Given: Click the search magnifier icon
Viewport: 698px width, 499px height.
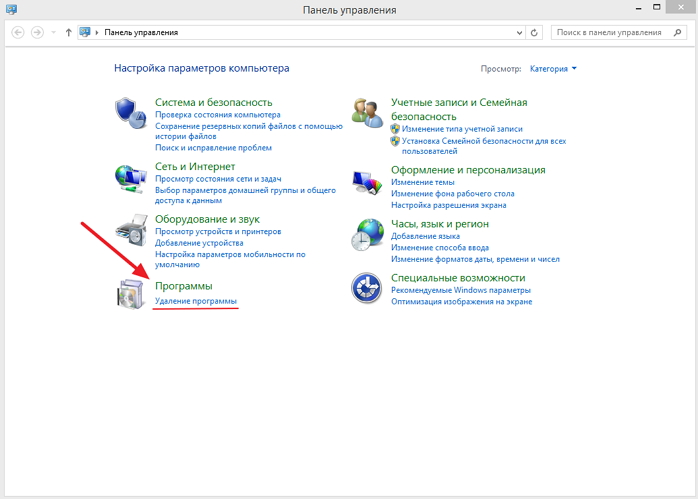Looking at the screenshot, I should pos(678,32).
